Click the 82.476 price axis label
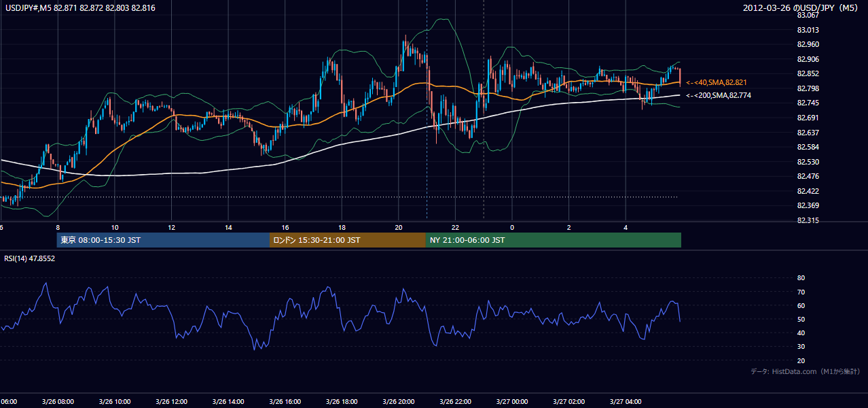 pyautogui.click(x=807, y=177)
